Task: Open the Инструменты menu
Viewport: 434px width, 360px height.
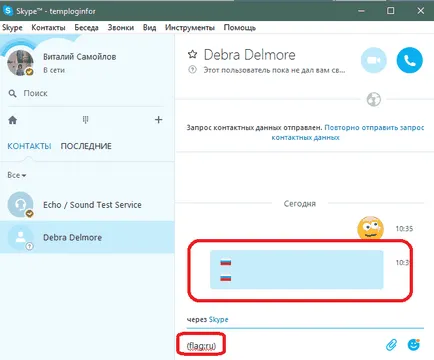Action: click(x=190, y=28)
